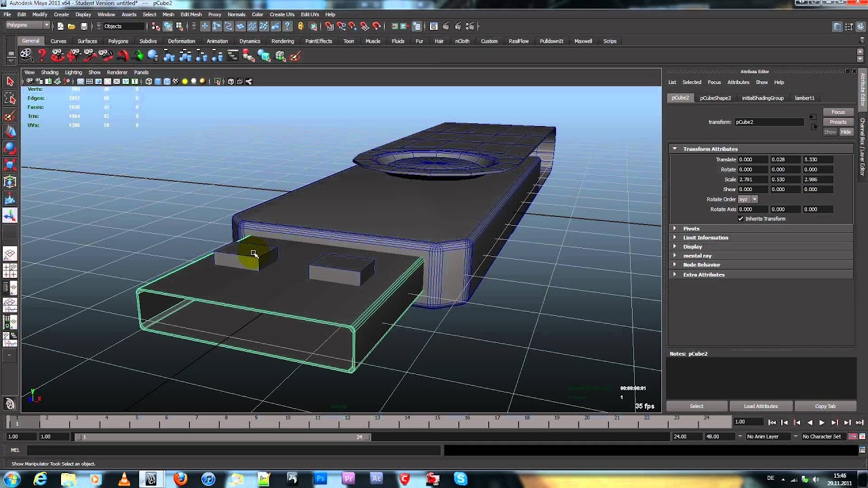The height and width of the screenshot is (488, 868).
Task: Select the Paint Selection tool in toolbox
Action: tap(10, 115)
